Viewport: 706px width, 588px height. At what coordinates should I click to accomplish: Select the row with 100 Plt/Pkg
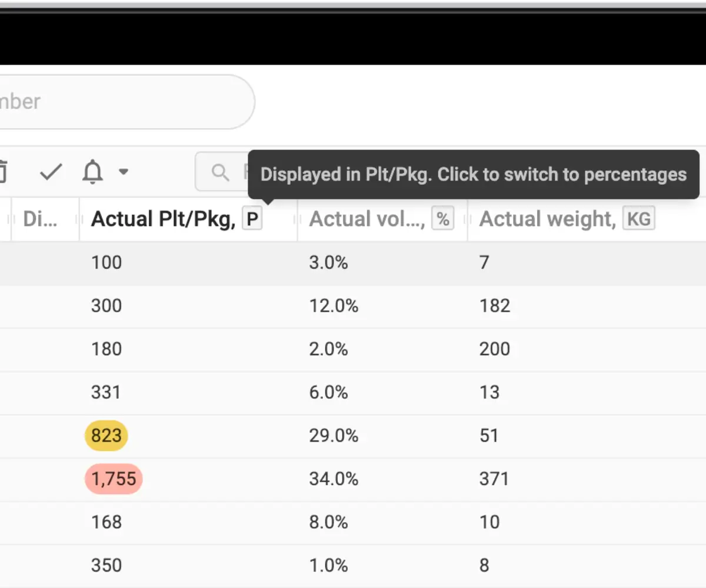(x=353, y=263)
